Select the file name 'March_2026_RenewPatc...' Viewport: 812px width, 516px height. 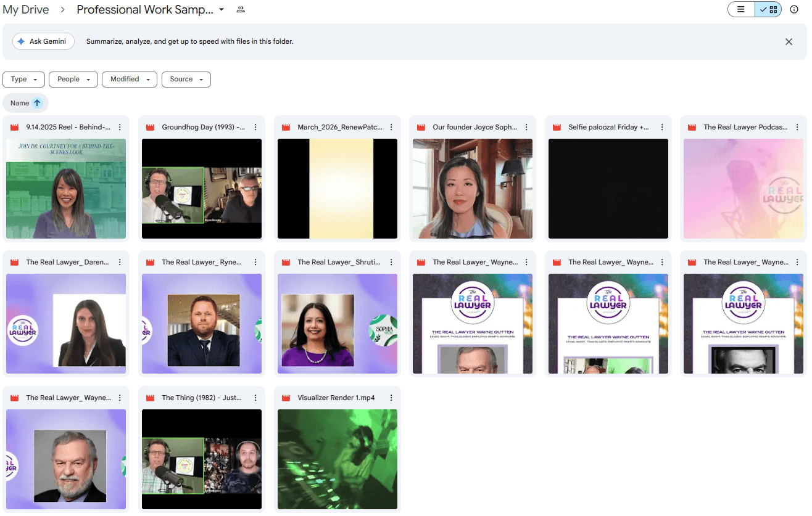tap(340, 127)
